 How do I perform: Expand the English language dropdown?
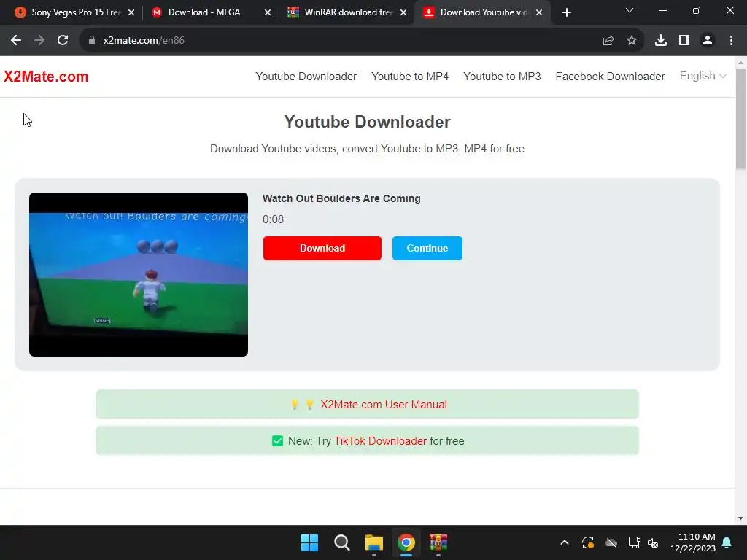[703, 76]
